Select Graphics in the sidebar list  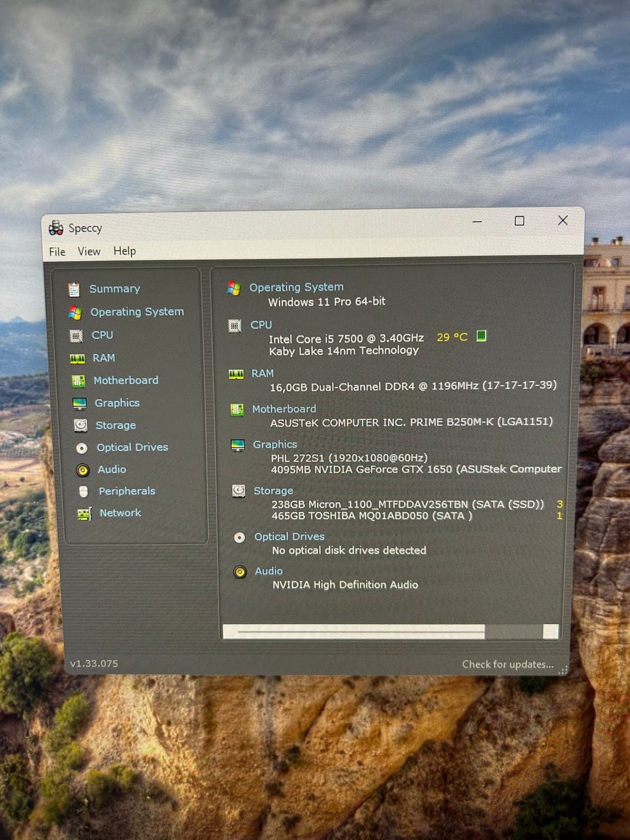coord(117,403)
